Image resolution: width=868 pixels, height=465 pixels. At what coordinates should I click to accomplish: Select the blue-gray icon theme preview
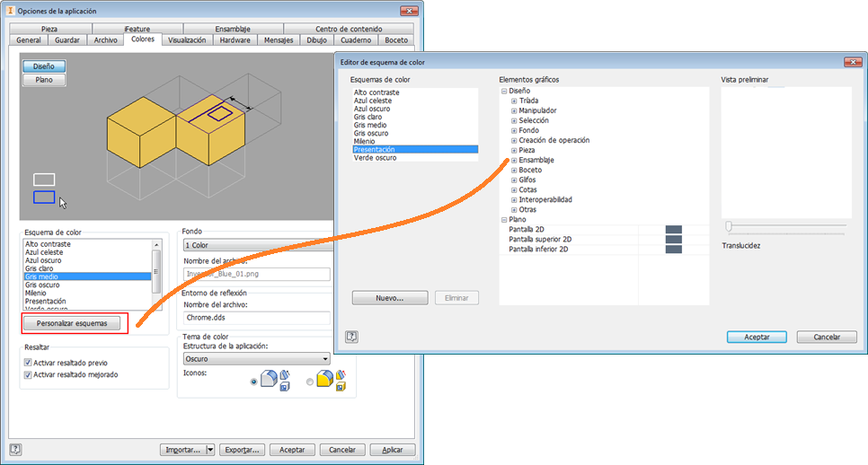tap(276, 381)
